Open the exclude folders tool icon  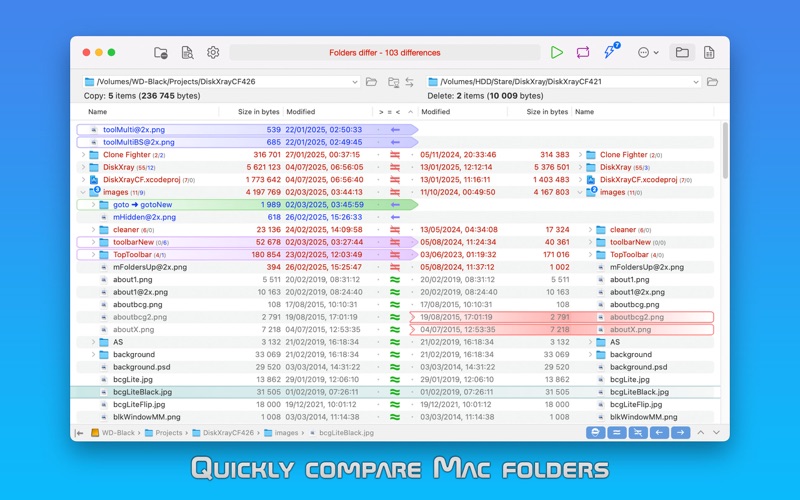click(161, 53)
